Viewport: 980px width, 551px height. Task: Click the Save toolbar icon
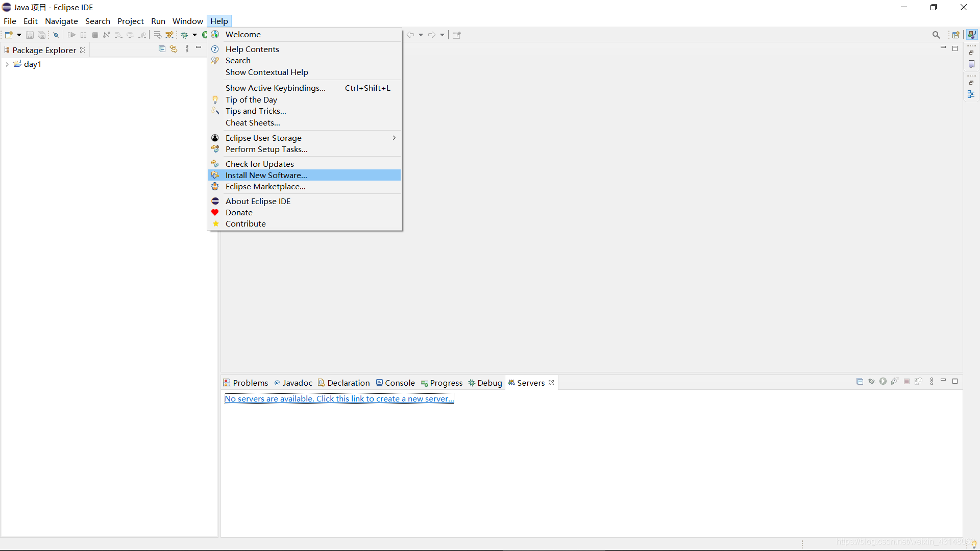pyautogui.click(x=30, y=35)
